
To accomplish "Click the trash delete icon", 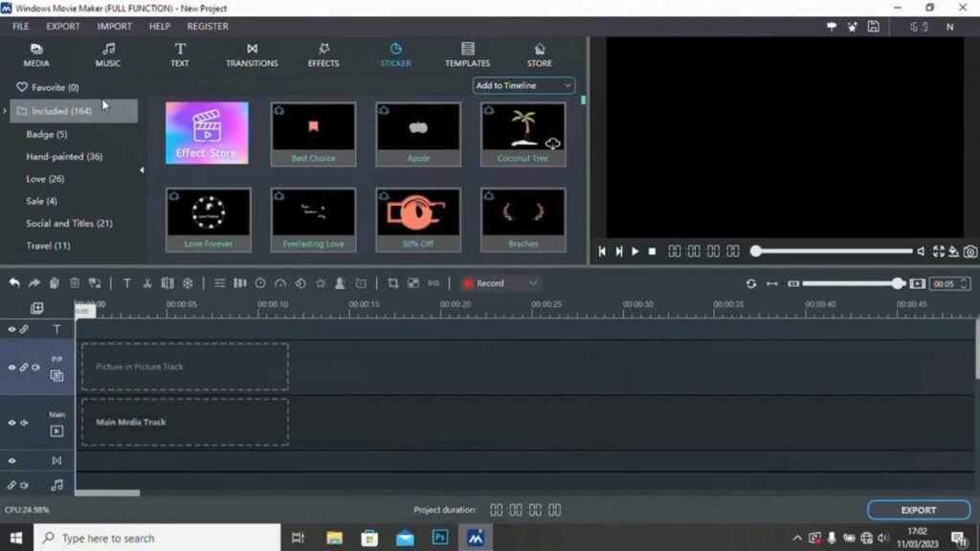I will coord(75,283).
